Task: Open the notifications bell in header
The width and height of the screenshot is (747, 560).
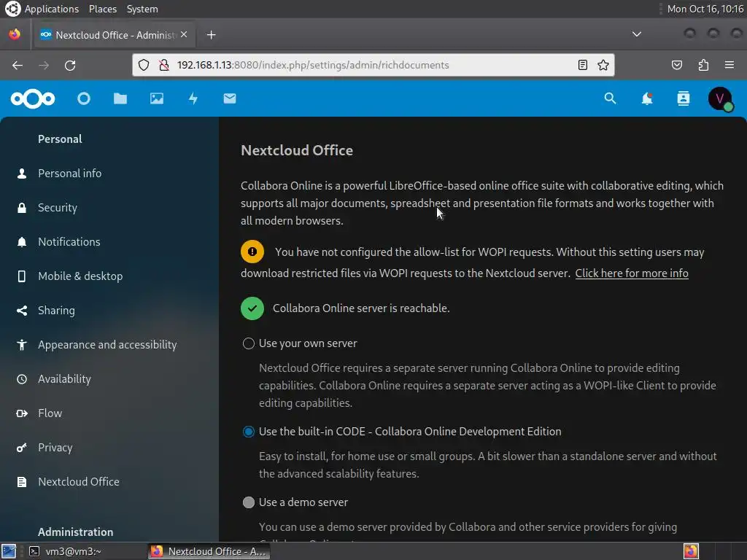Action: point(646,98)
